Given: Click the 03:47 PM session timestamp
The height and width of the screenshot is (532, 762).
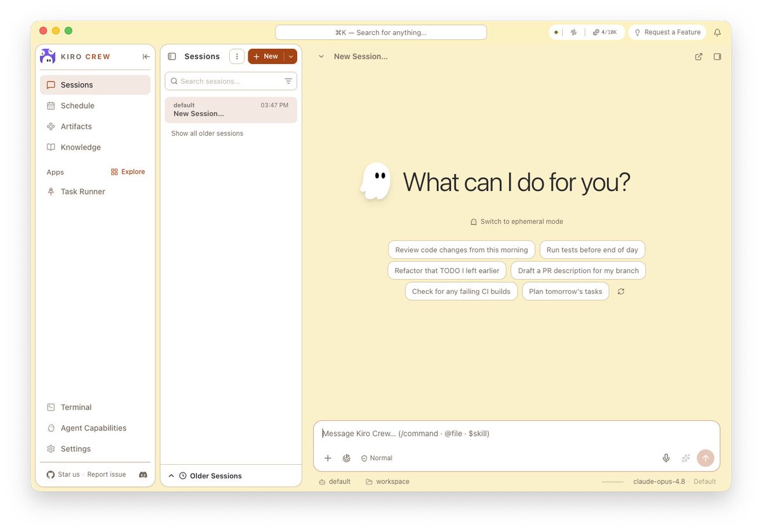Looking at the screenshot, I should pos(274,105).
